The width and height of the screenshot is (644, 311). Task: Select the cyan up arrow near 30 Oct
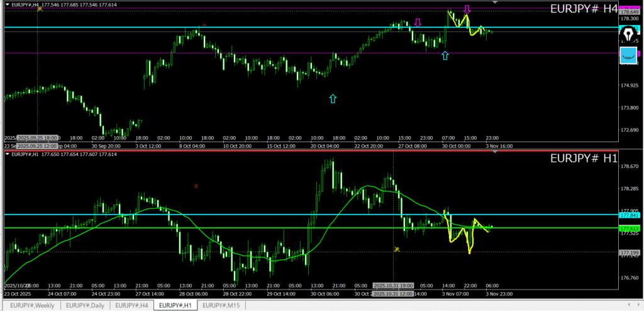[445, 55]
